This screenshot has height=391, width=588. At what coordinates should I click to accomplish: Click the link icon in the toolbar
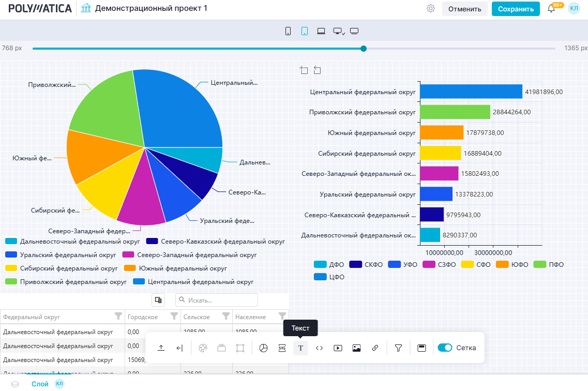(x=375, y=348)
